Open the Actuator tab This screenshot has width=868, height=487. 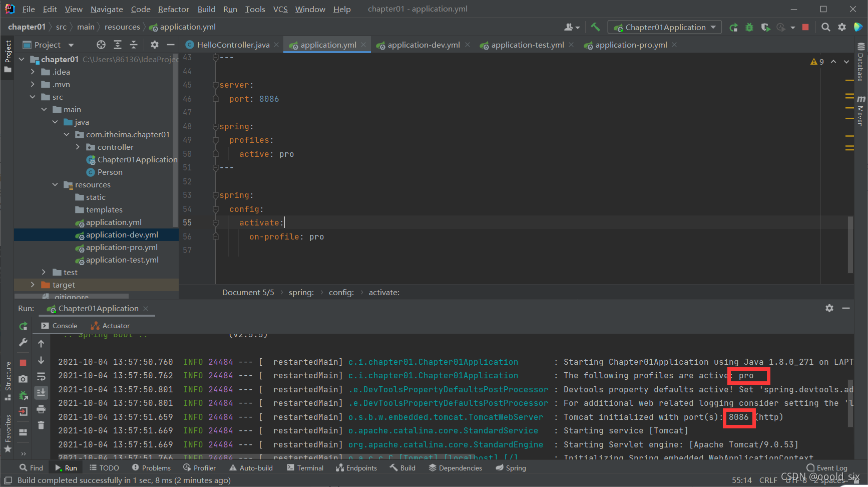tap(110, 326)
